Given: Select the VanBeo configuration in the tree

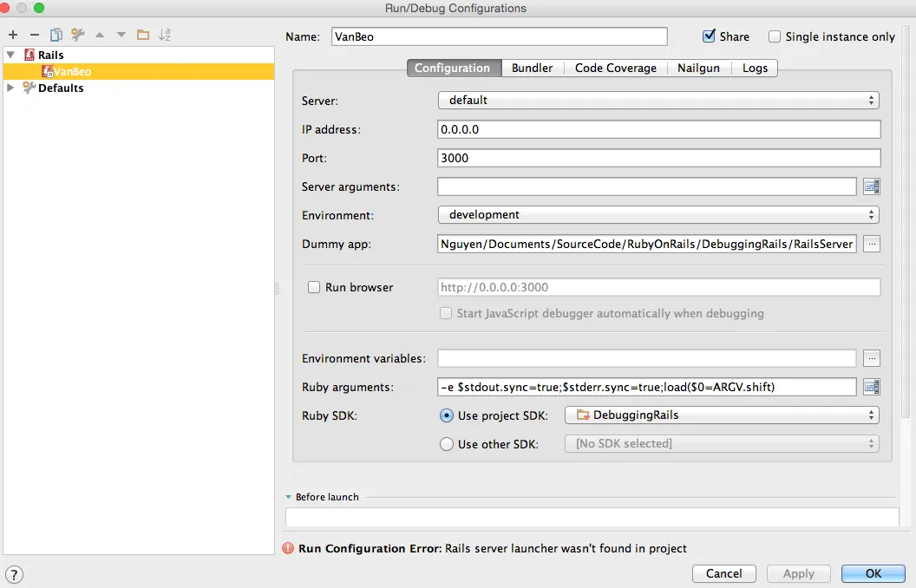Looking at the screenshot, I should 139,71.
